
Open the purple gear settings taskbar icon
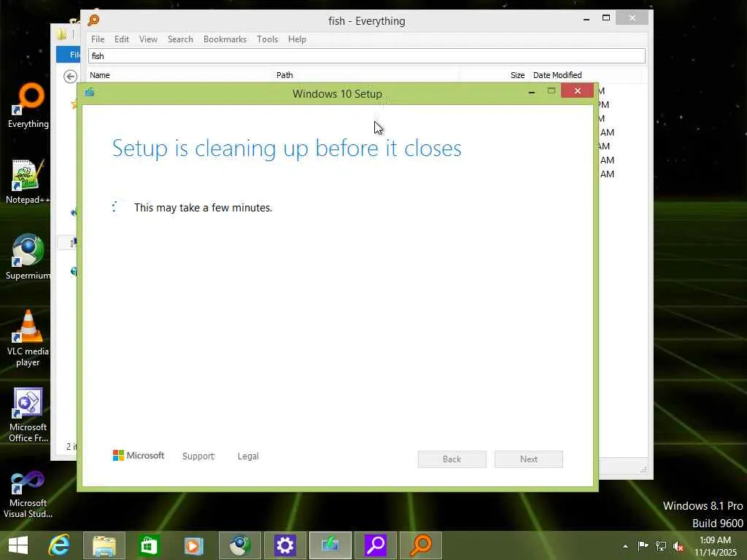point(285,545)
